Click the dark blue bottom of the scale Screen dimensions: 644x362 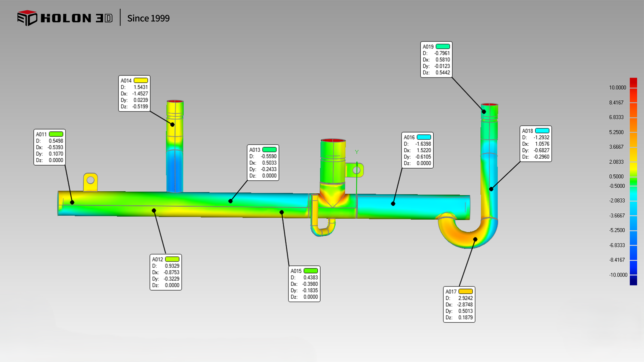633,281
